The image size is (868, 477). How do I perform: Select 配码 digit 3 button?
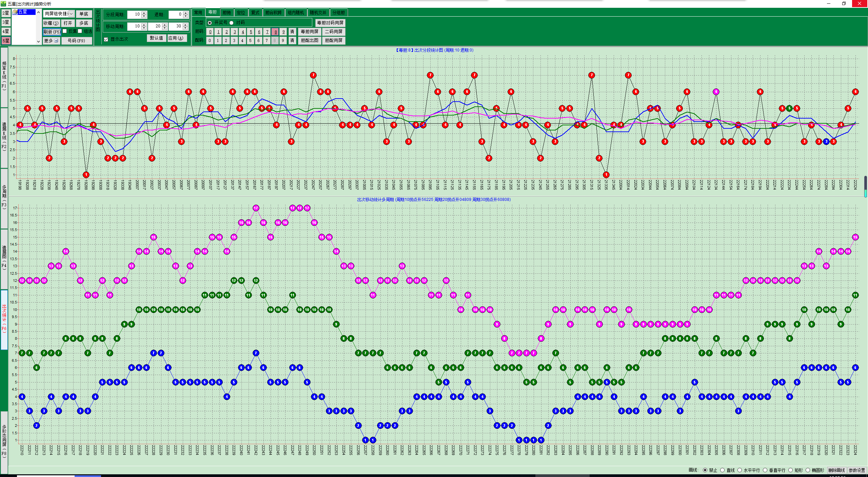tap(234, 41)
